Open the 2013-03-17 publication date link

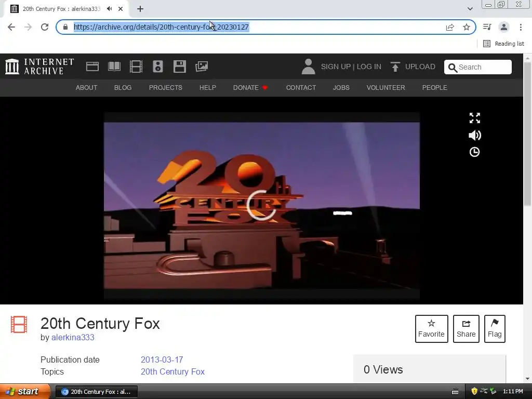click(x=162, y=360)
